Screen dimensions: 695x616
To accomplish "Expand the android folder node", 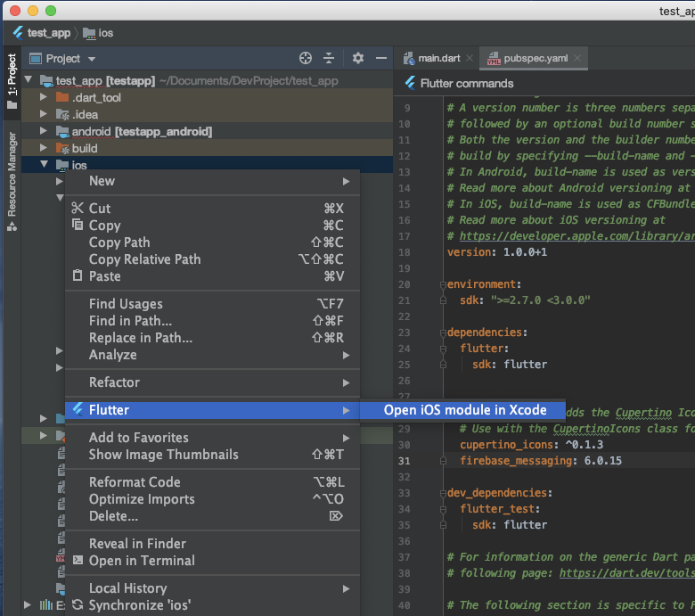I will pyautogui.click(x=44, y=131).
